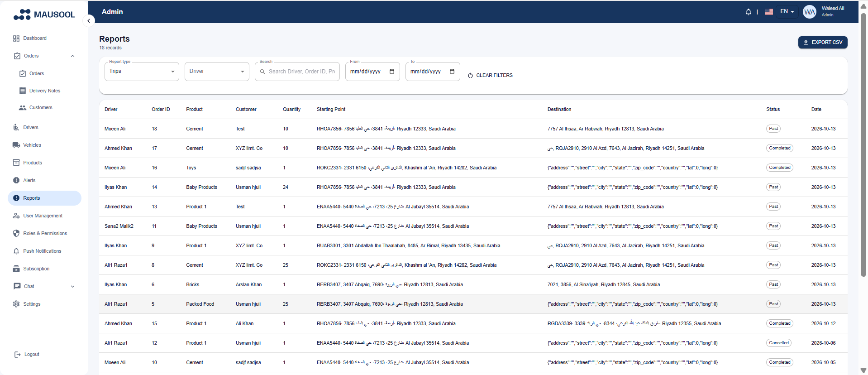
Task: Click the Products box icon
Action: click(16, 163)
